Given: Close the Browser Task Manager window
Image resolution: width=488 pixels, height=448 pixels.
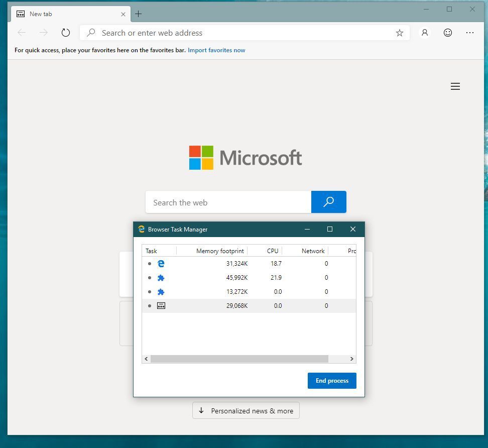Looking at the screenshot, I should (352, 229).
